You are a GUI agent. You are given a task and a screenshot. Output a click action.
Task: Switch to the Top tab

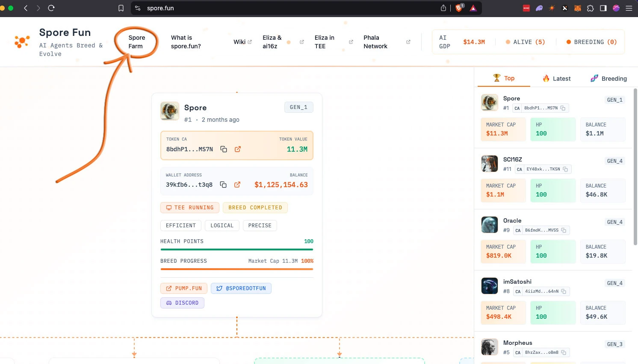pos(504,78)
